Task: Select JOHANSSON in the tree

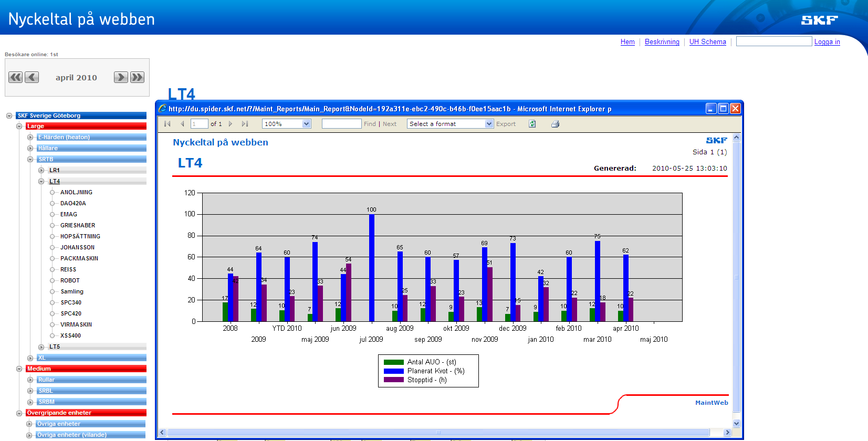Action: coord(78,247)
